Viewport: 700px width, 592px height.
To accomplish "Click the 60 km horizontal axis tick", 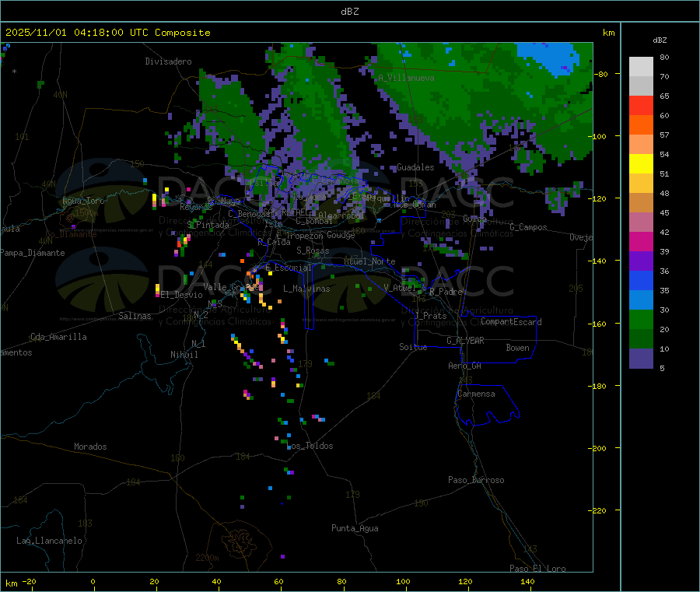I will (x=278, y=581).
